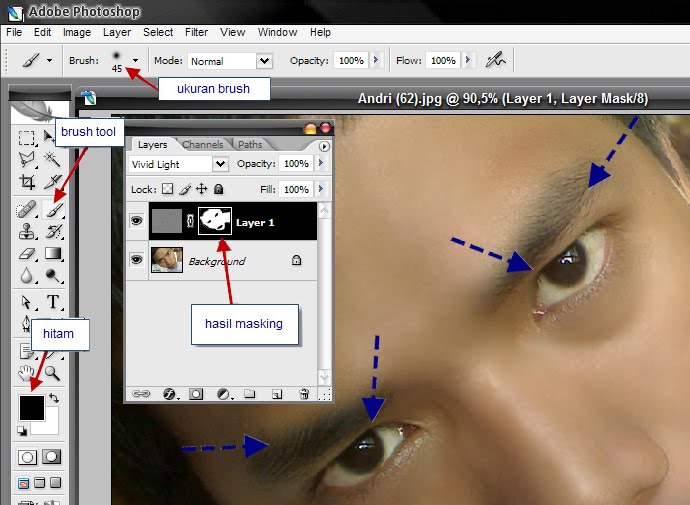Switch to the Channels tab
The image size is (690, 505).
[x=202, y=144]
